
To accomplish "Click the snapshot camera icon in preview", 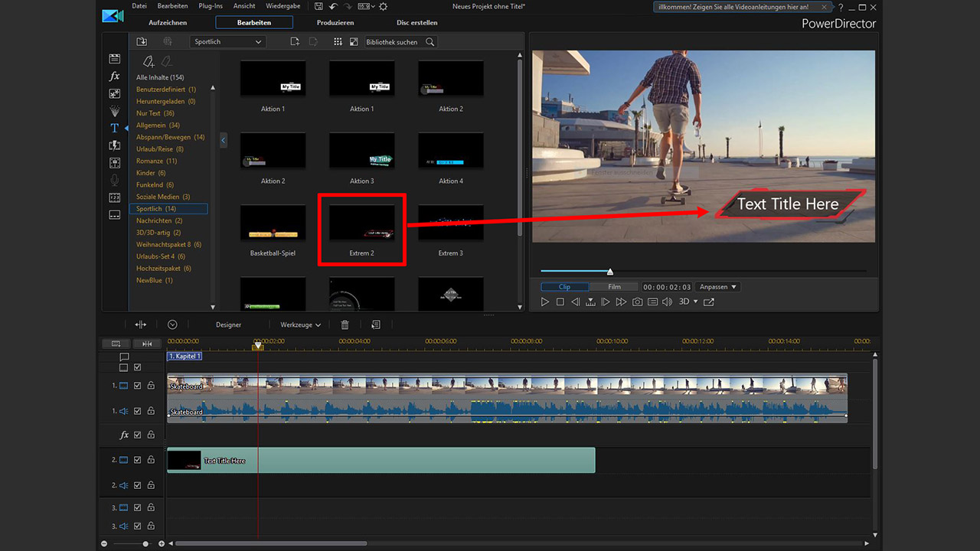I will pos(637,302).
